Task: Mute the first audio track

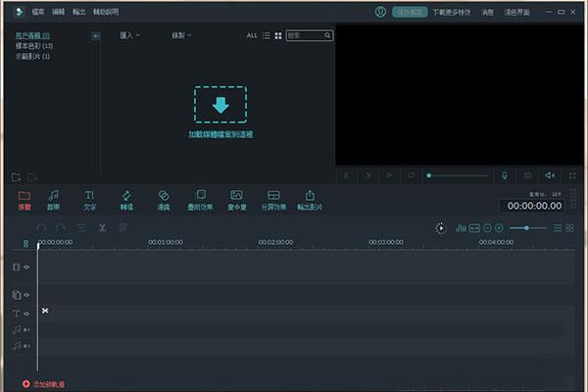Action: pos(26,329)
